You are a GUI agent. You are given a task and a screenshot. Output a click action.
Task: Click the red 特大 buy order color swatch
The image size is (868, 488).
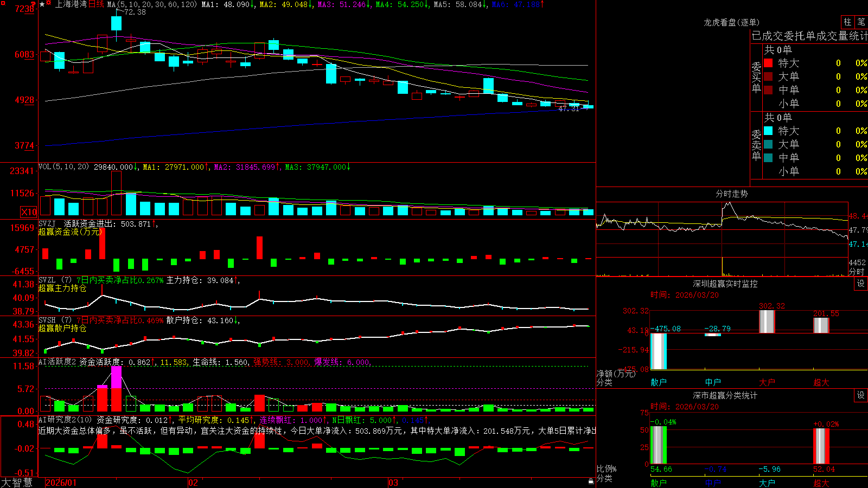[x=768, y=63]
